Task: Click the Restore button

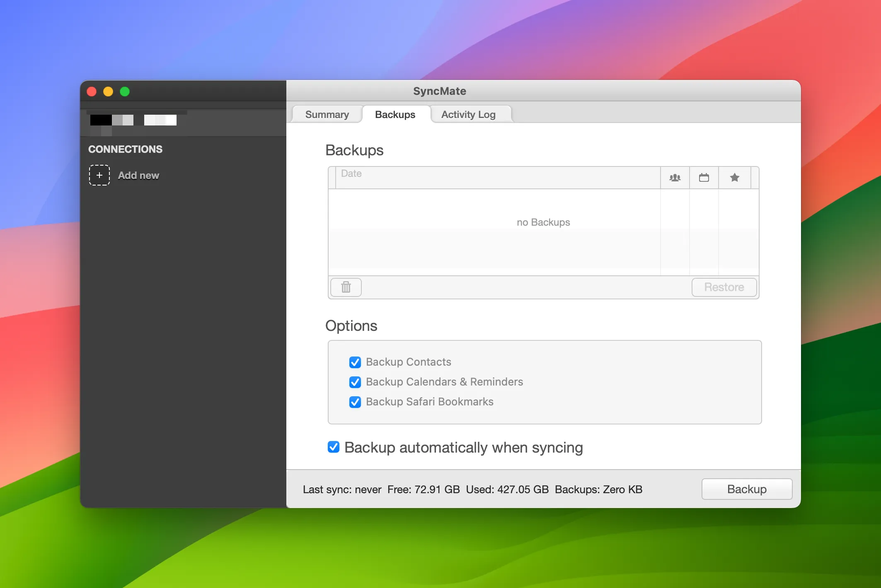Action: pyautogui.click(x=724, y=287)
